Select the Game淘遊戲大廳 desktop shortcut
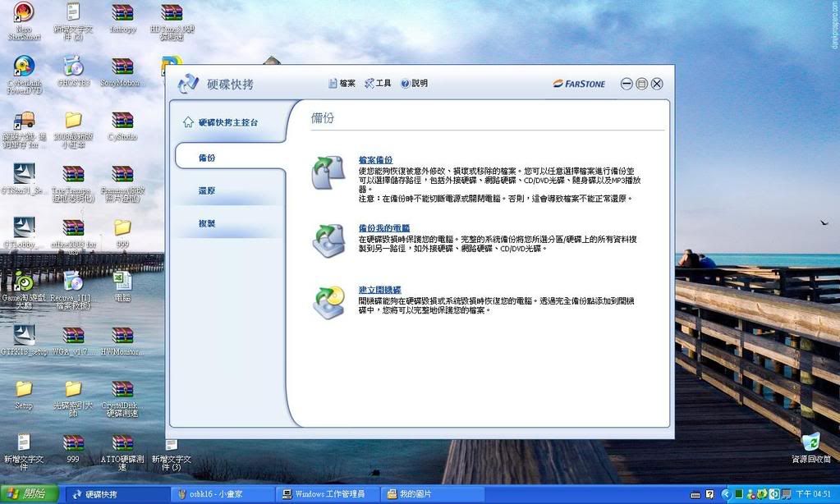The width and height of the screenshot is (840, 504). click(x=24, y=290)
